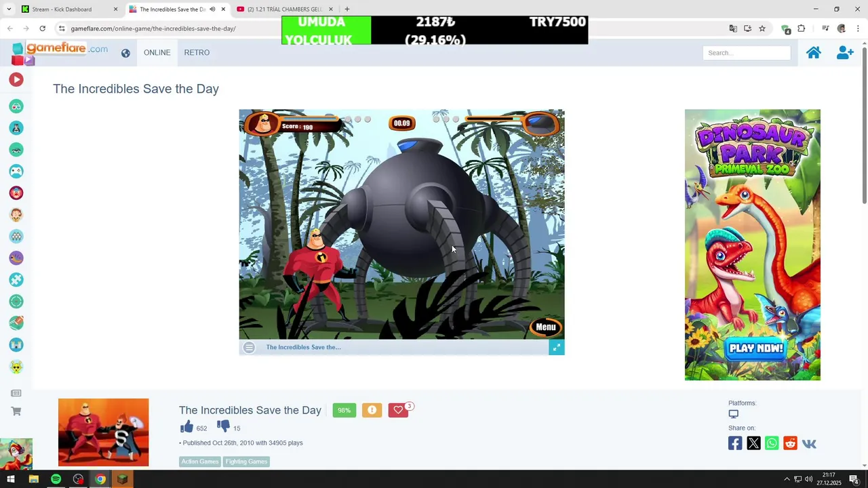Enter fullscreen with the expand icon
868x488 pixels.
556,347
